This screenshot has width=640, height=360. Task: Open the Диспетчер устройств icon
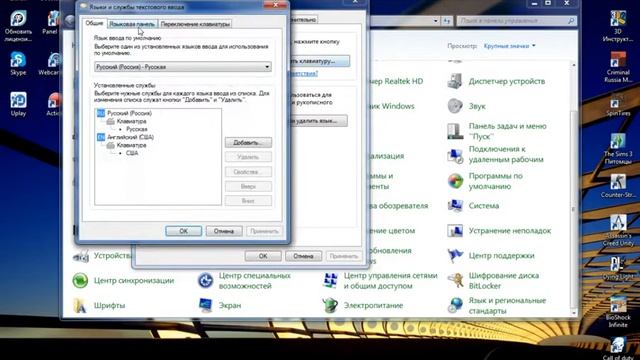pyautogui.click(x=455, y=81)
